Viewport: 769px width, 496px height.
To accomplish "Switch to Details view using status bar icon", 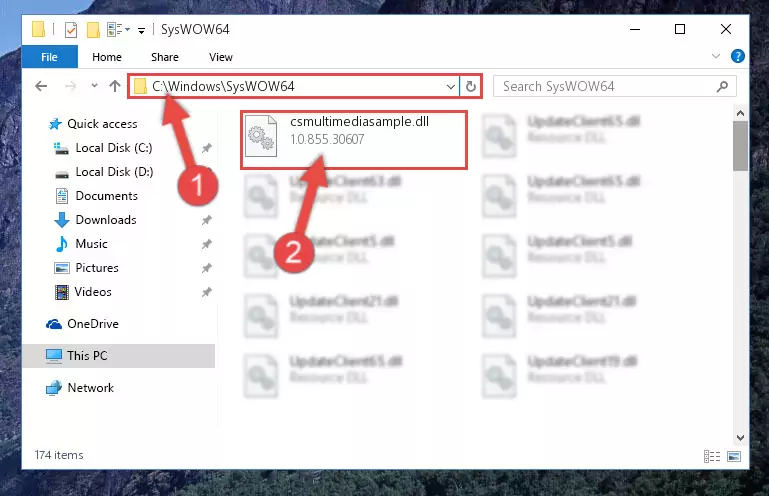I will [712, 456].
